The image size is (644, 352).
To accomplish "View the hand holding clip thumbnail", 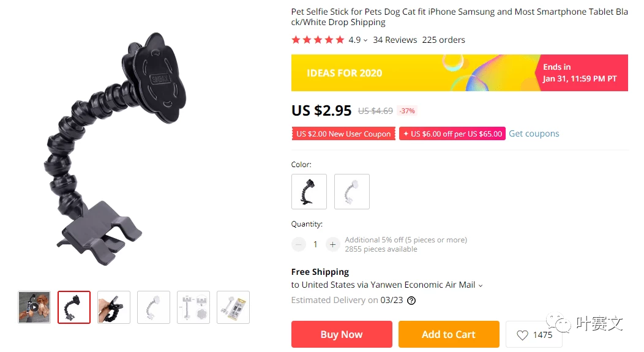I will click(114, 307).
